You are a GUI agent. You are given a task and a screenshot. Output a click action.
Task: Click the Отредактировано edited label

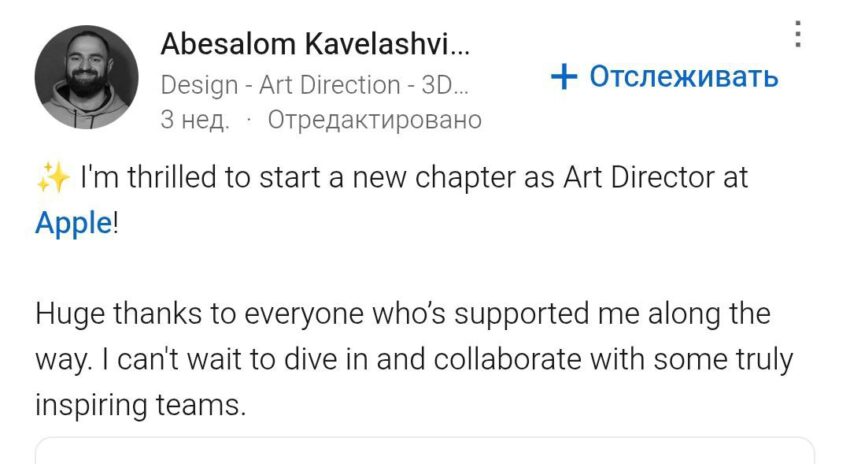(375, 120)
